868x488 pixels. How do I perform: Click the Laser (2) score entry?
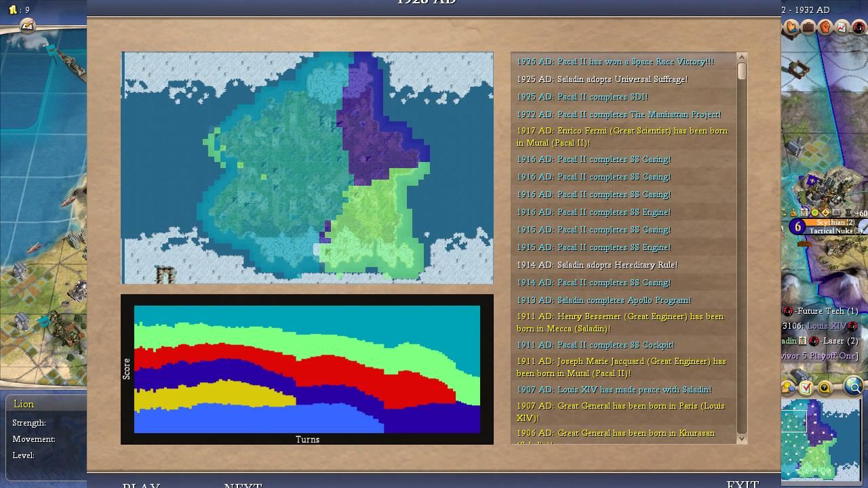839,341
